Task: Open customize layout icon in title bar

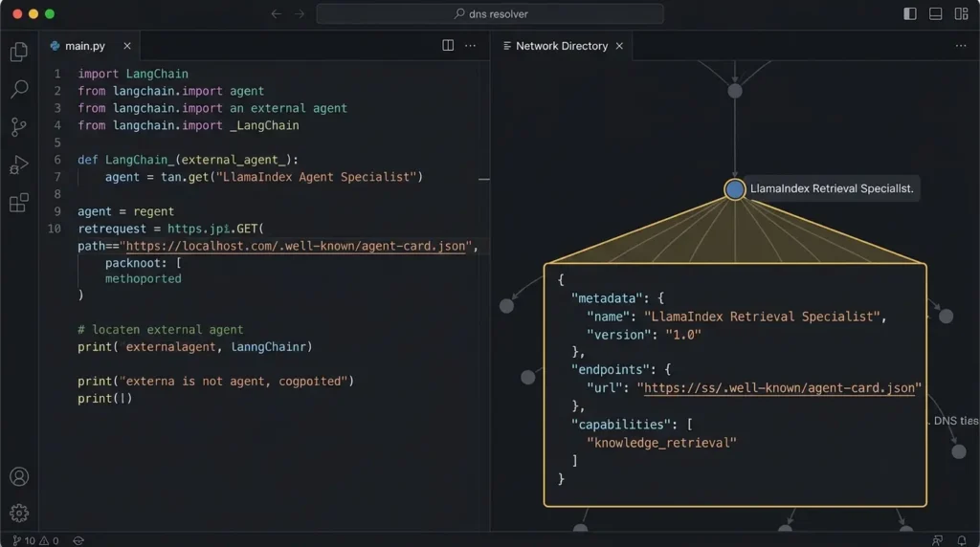Action: (961, 13)
